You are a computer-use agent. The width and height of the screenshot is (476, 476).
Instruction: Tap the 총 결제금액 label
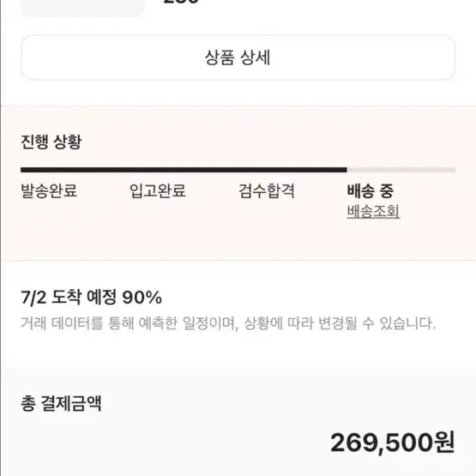coord(61,404)
